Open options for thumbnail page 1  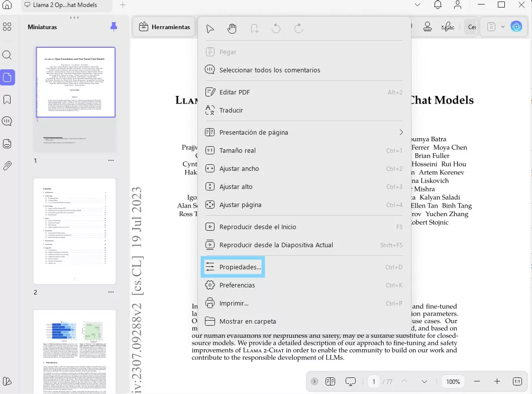pos(111,160)
